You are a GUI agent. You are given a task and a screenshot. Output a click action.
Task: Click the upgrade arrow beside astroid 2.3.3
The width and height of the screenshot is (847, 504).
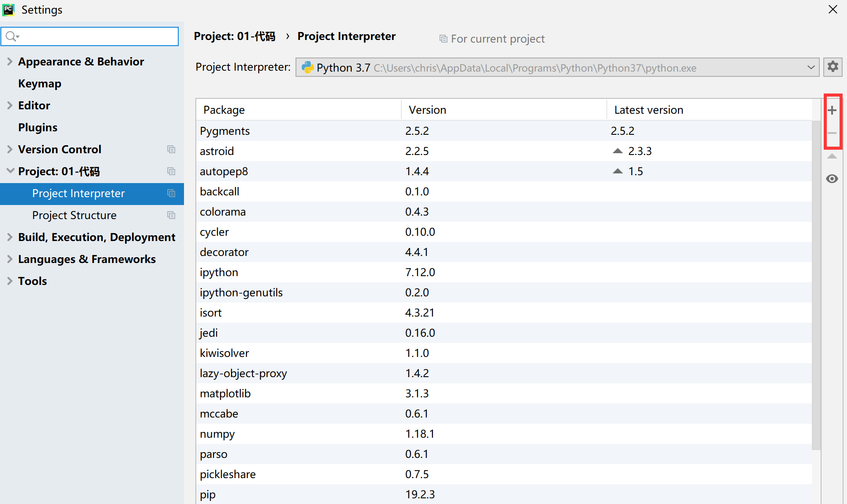point(618,151)
